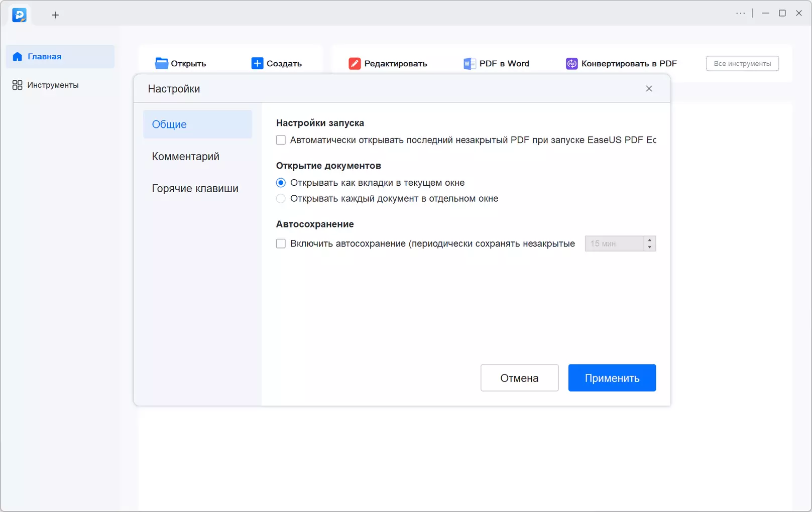Close the EaseUS PDF Editor window
This screenshot has width=812, height=512.
pos(799,14)
